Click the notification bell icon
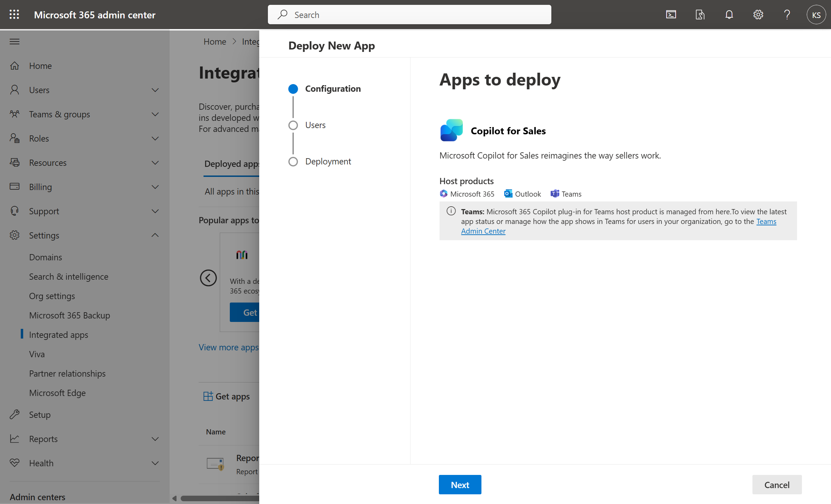The width and height of the screenshot is (831, 504). point(729,14)
